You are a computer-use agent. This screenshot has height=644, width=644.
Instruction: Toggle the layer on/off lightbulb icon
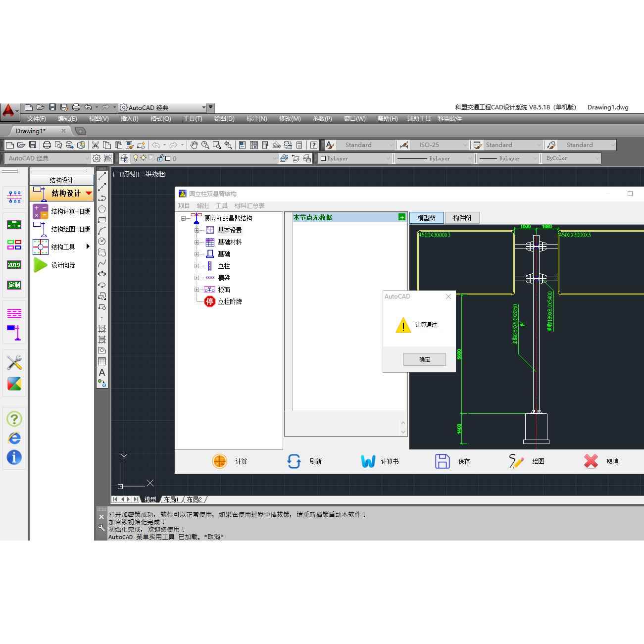click(136, 158)
